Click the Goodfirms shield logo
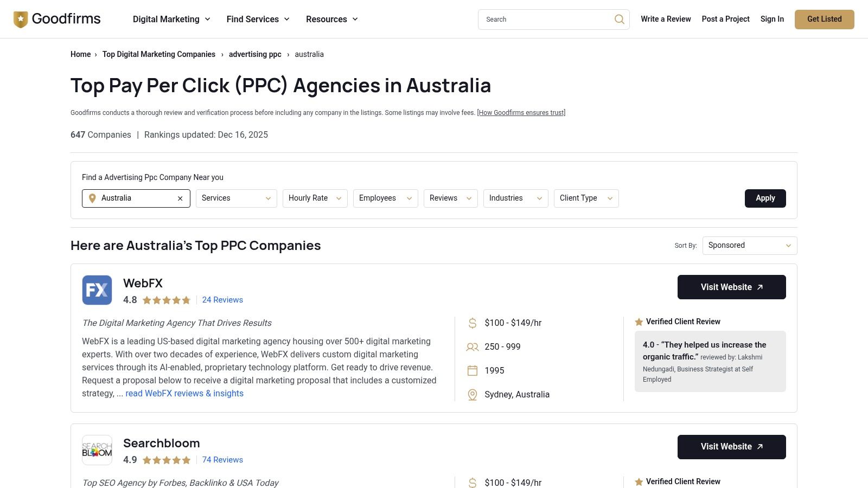 pos(21,20)
